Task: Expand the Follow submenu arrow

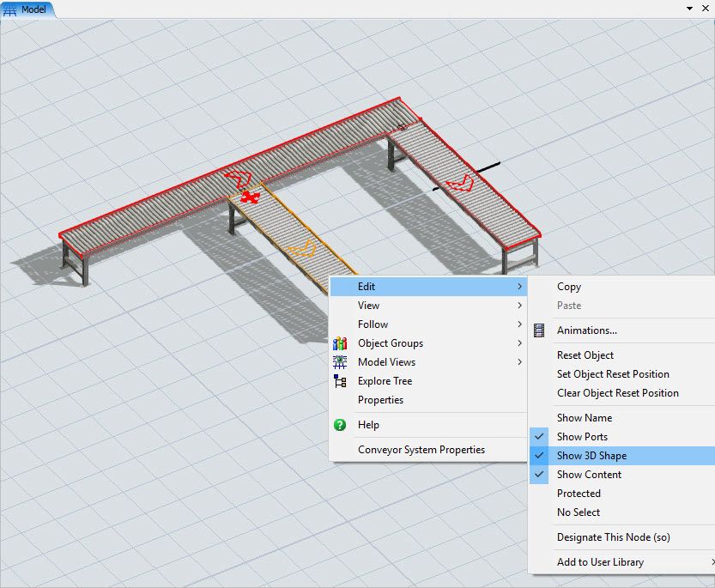Action: point(519,324)
